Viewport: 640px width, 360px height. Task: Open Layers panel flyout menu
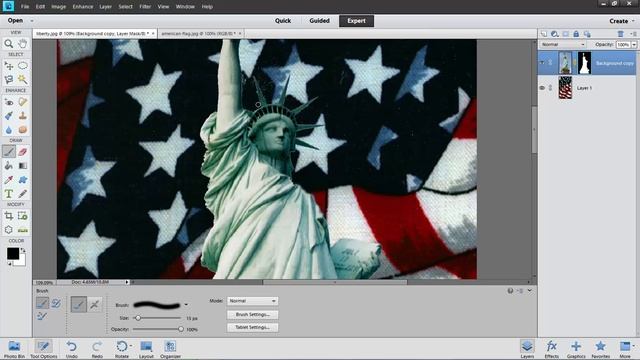pyautogui.click(x=633, y=34)
